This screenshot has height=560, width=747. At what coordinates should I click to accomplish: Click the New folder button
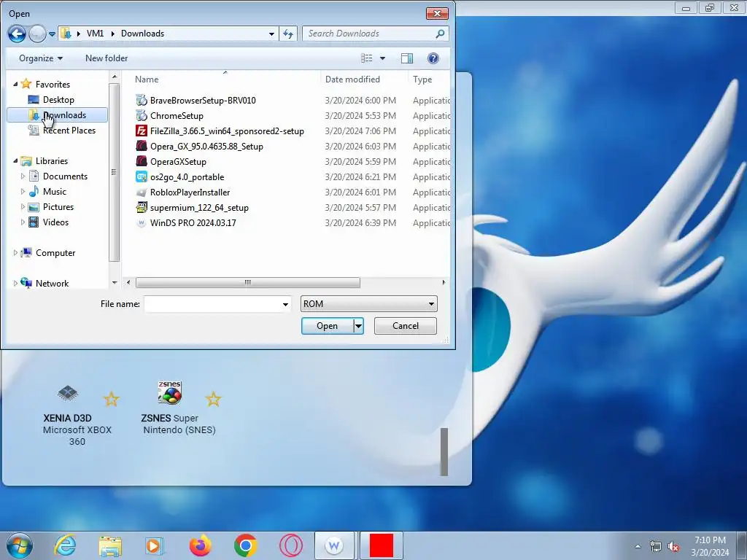[107, 58]
